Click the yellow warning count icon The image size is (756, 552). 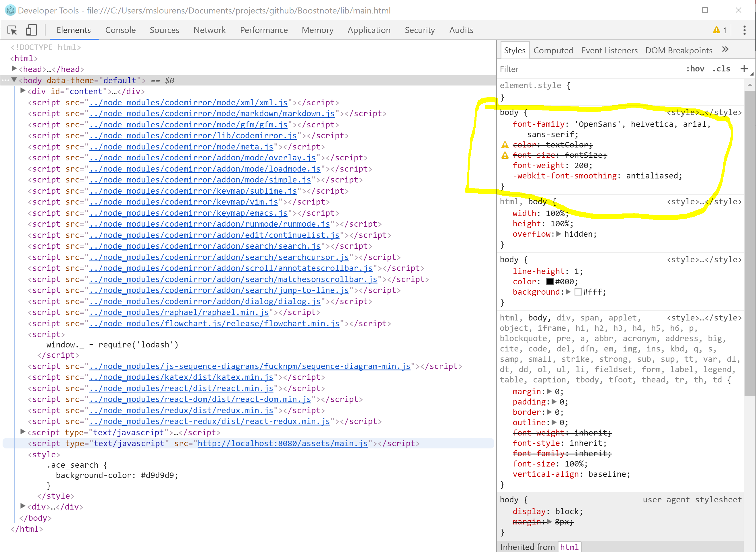click(716, 30)
